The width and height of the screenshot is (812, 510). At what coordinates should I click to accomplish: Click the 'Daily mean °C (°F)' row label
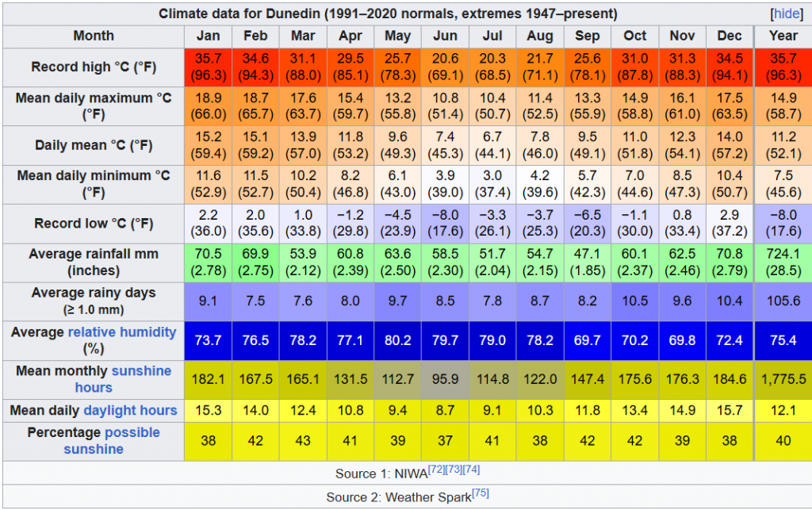[x=94, y=145]
